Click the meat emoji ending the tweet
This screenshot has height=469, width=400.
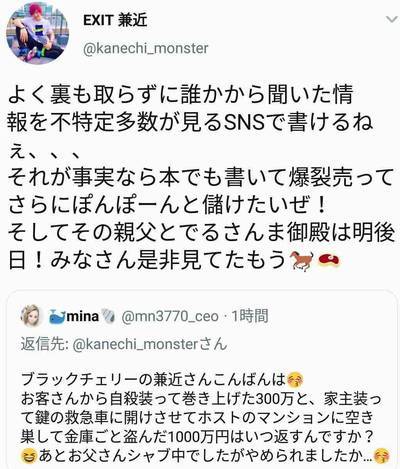tap(328, 260)
